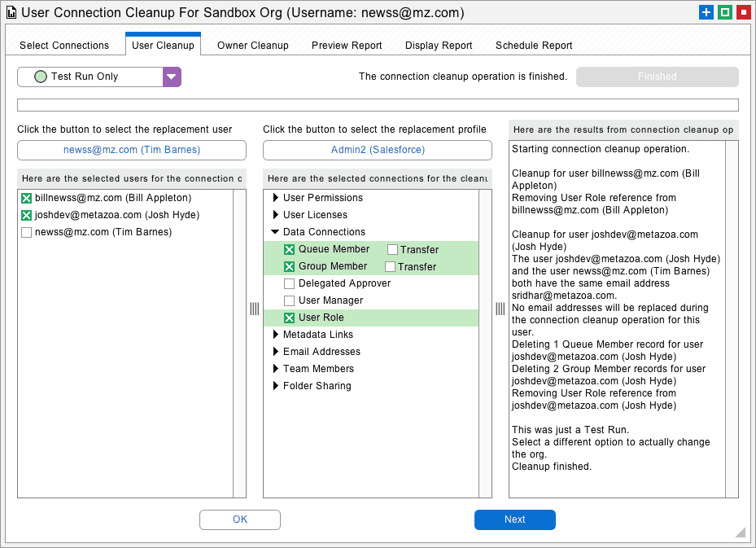Click the red square close icon
This screenshot has width=756, height=548.
(744, 12)
